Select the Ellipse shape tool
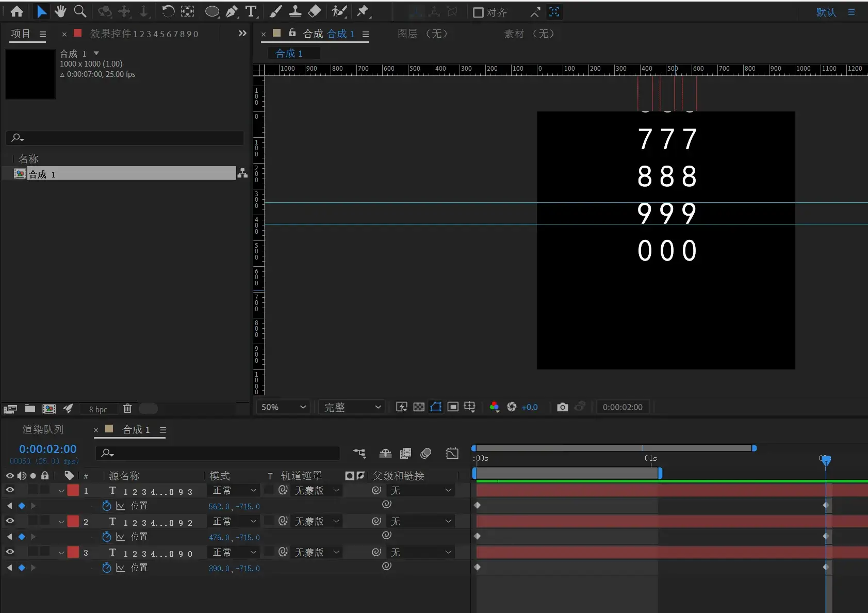The height and width of the screenshot is (613, 868). pyautogui.click(x=212, y=12)
